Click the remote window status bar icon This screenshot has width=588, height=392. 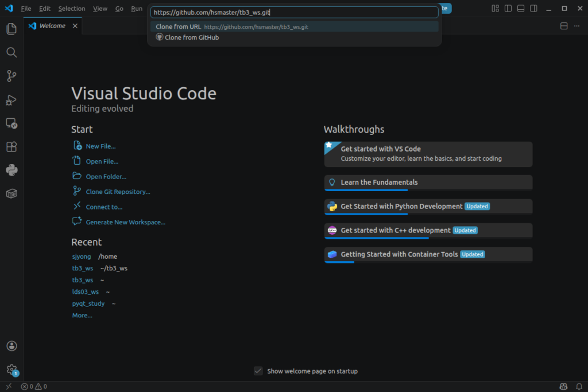pos(9,386)
